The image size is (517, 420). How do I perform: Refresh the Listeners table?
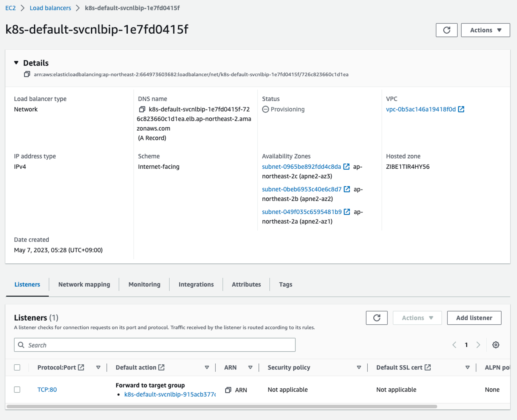pos(376,318)
